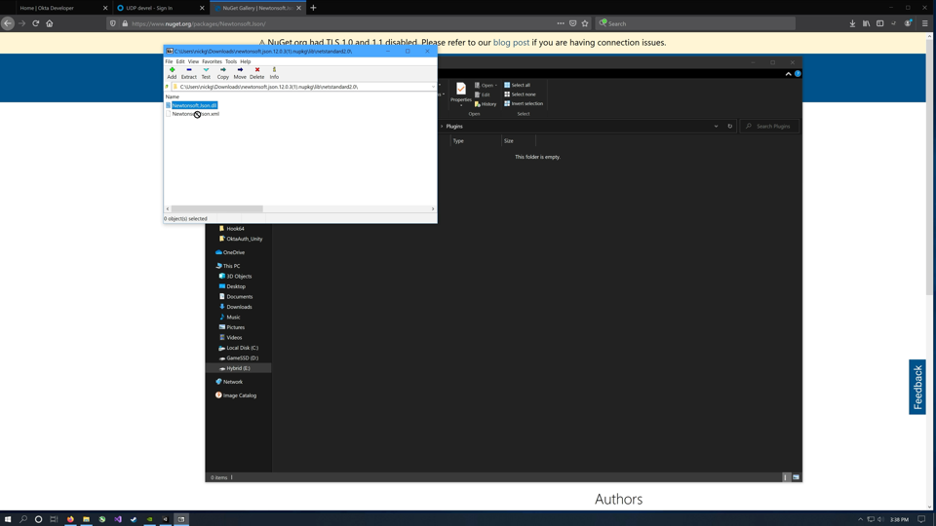Click the Extract icon in 7-Zip
Screen dimensions: 936x526
click(189, 72)
